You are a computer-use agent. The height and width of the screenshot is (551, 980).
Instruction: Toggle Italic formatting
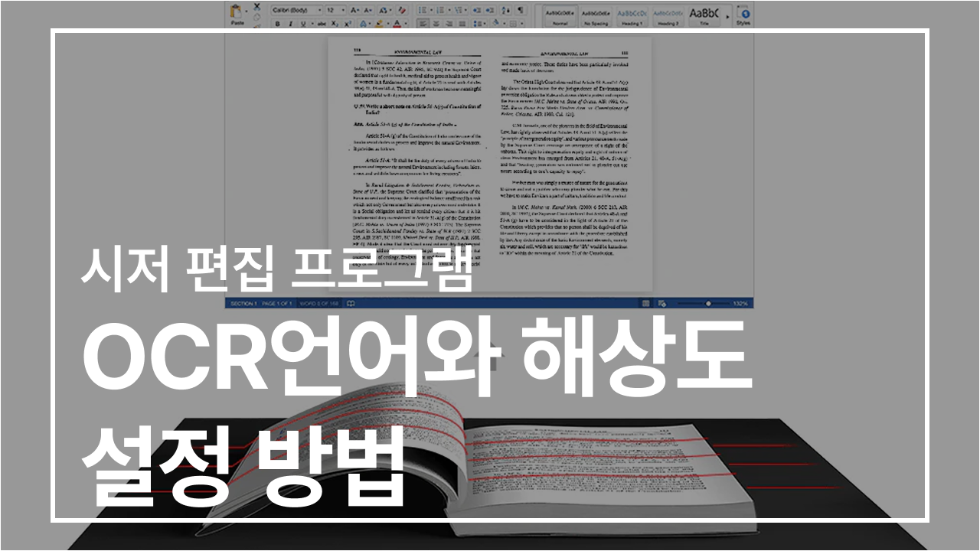coord(290,24)
